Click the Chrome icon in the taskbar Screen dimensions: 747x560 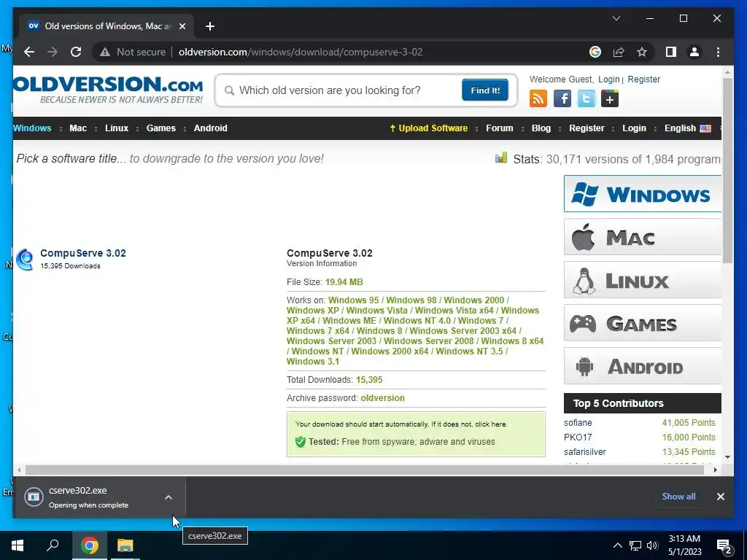pyautogui.click(x=90, y=545)
